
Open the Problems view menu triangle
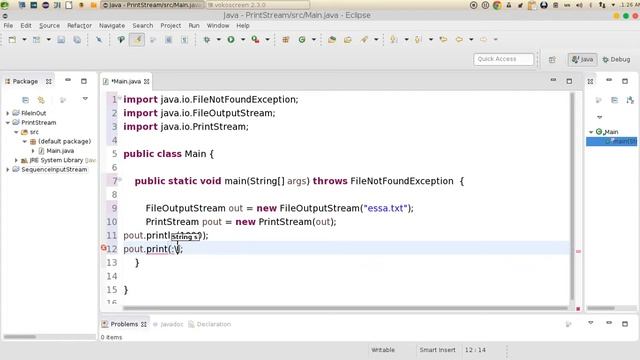(x=591, y=323)
